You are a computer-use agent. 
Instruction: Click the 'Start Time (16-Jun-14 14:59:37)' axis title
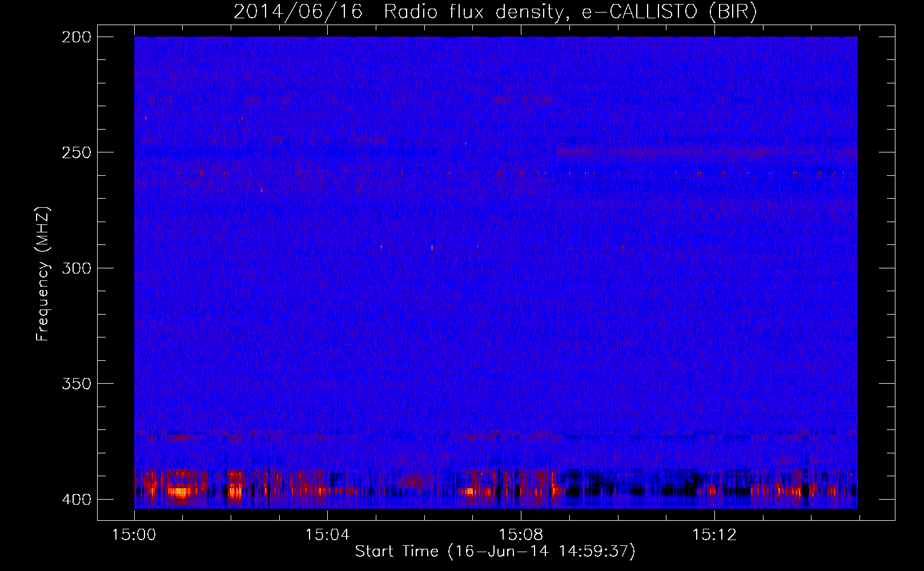tap(495, 552)
